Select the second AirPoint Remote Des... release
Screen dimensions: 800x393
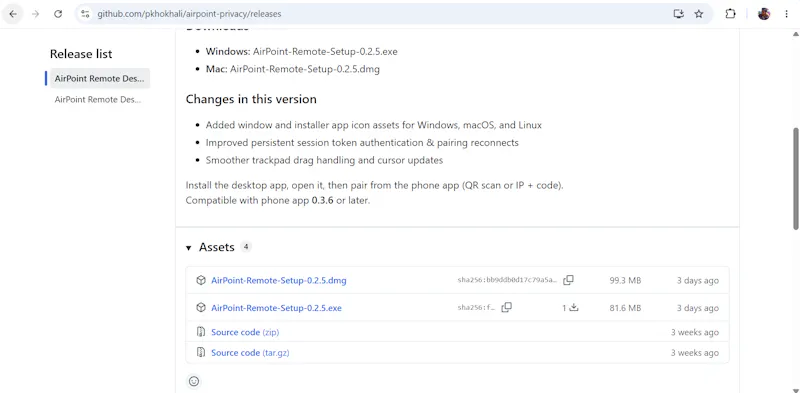[98, 100]
